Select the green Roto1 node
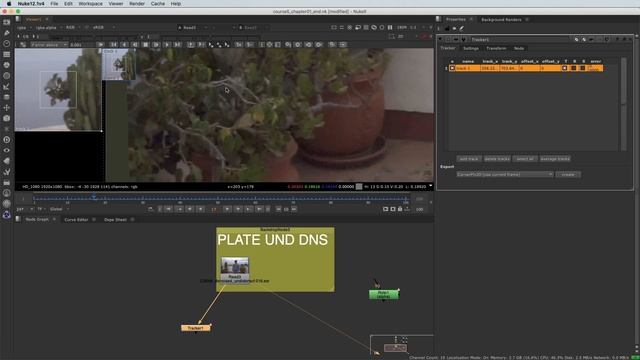Viewport: 640px width, 360px height. pyautogui.click(x=383, y=294)
